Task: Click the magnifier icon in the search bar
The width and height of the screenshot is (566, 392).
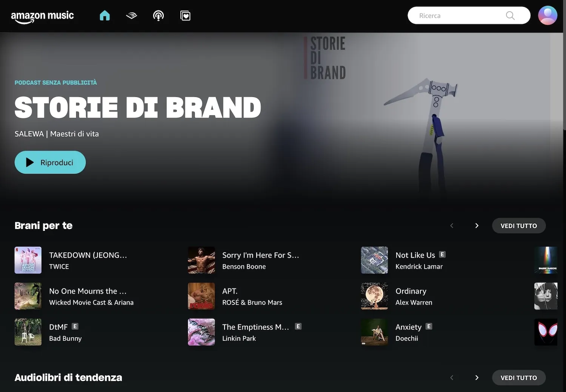Action: point(510,15)
